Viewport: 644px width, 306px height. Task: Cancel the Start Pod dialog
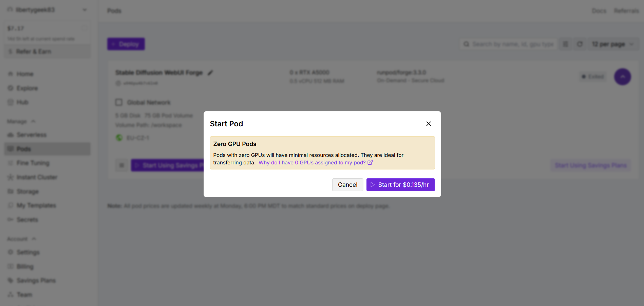[347, 185]
